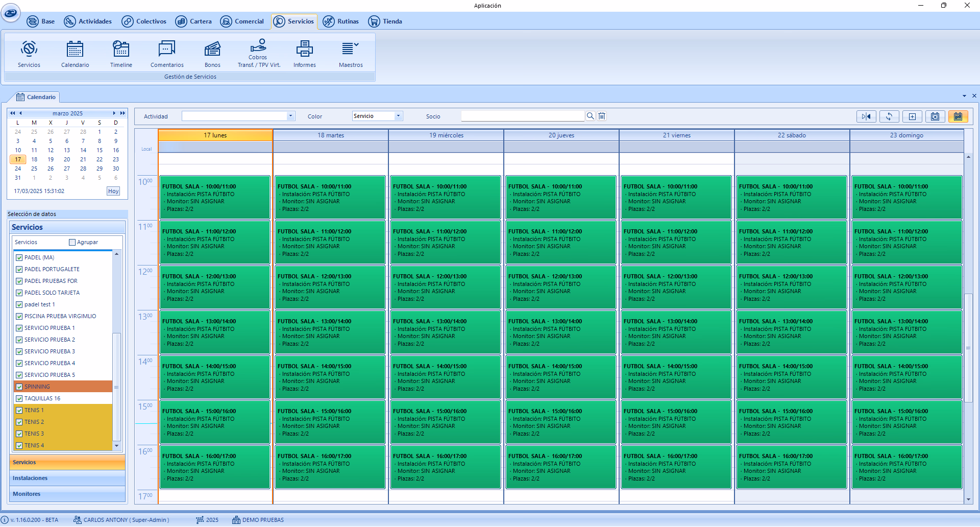Switch to the highlighted week view calendar icon
The width and height of the screenshot is (980, 527).
958,116
